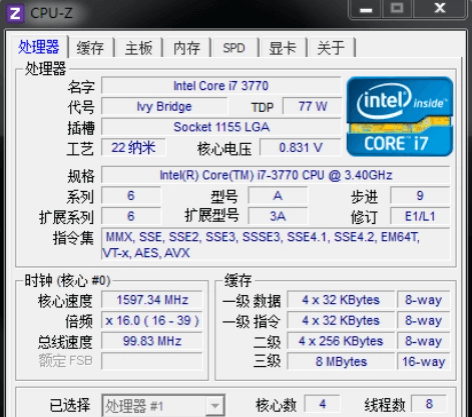Click the bus speed 99.83 MHz value
472x417 pixels.
click(152, 341)
